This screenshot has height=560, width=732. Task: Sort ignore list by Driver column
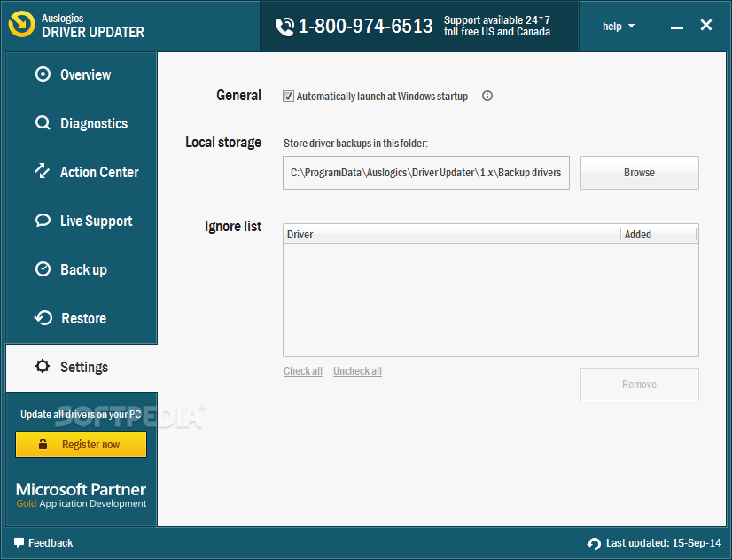pos(451,234)
